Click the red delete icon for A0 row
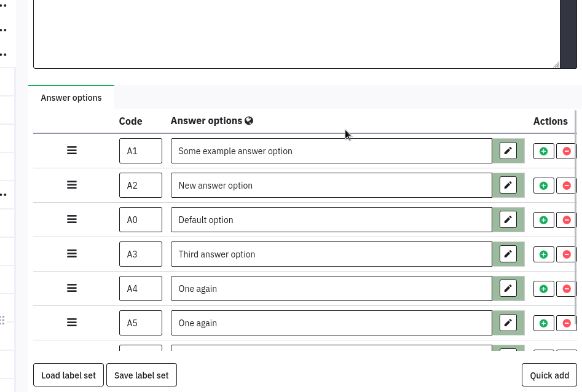 [566, 220]
